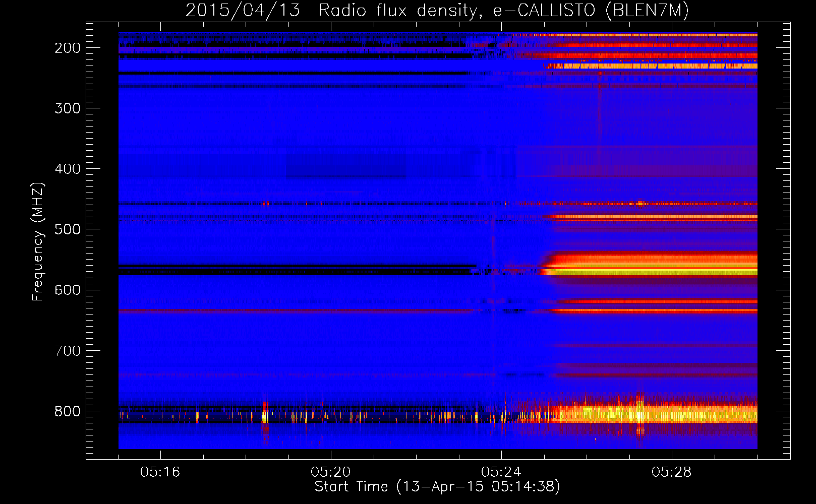This screenshot has width=816, height=504.
Task: Click the frequency tick label "800"
Action: click(x=68, y=411)
